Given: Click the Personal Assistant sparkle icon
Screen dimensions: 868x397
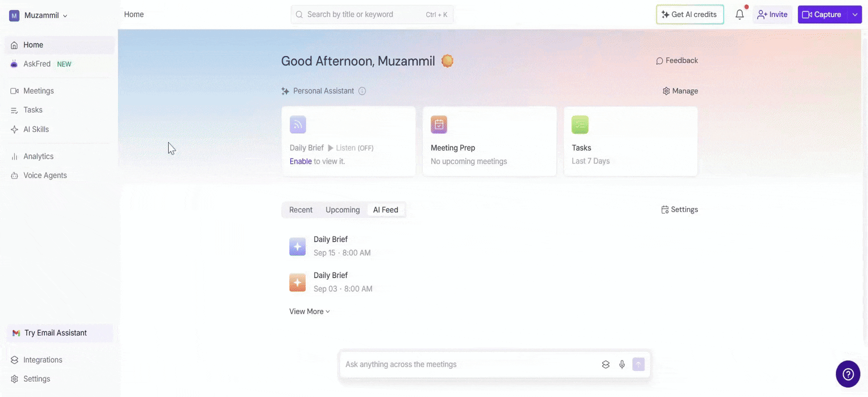Looking at the screenshot, I should [x=285, y=91].
